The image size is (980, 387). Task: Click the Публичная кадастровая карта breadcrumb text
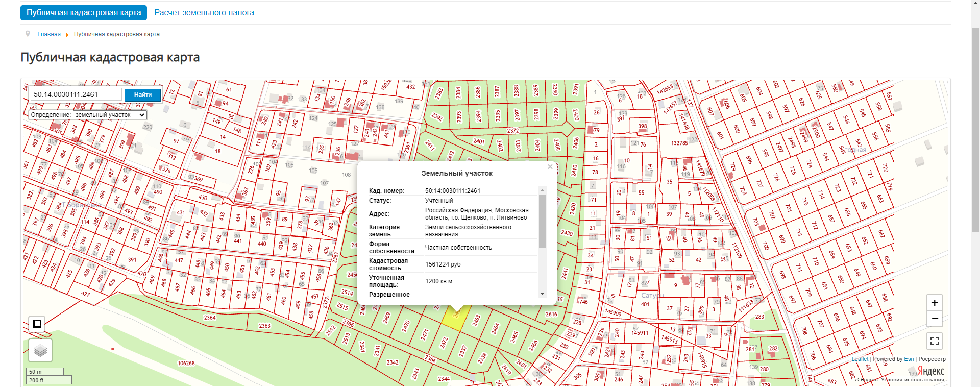pos(117,34)
